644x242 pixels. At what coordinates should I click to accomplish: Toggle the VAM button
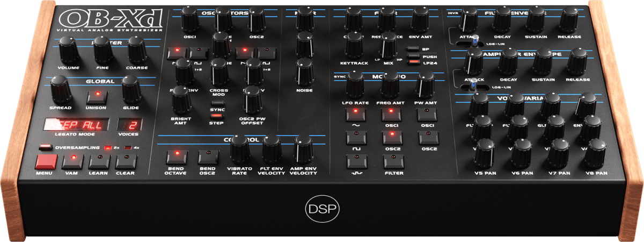tap(72, 161)
